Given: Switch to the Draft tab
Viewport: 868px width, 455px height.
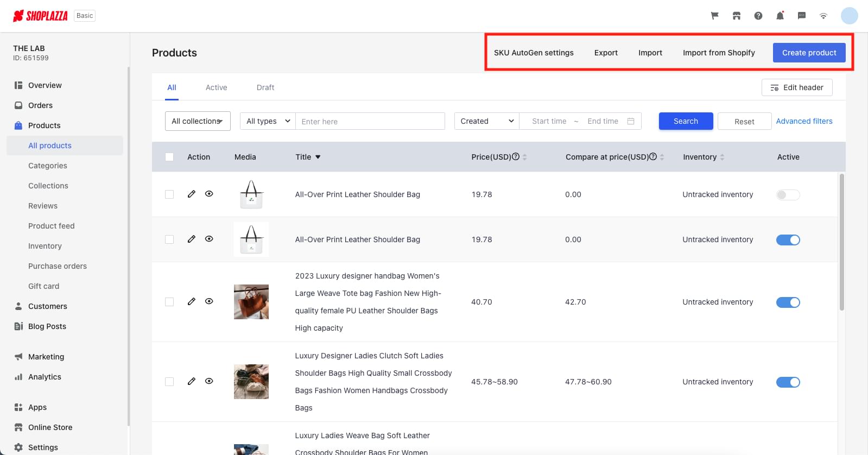Looking at the screenshot, I should tap(265, 87).
